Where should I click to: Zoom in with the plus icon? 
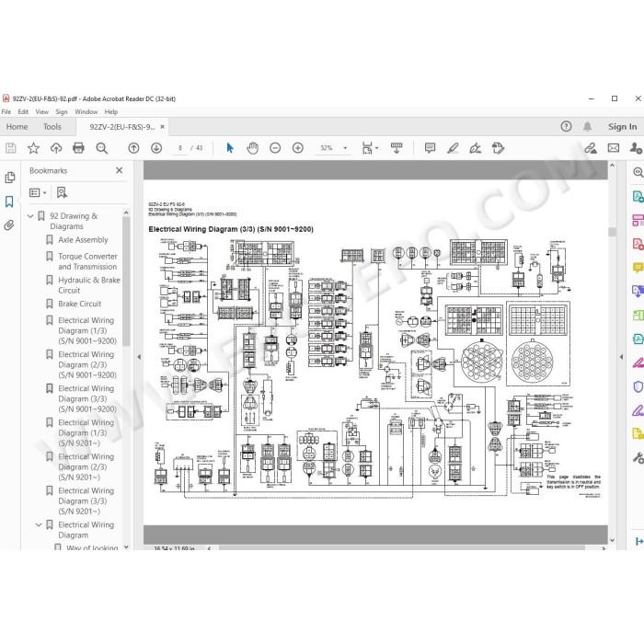point(298,148)
